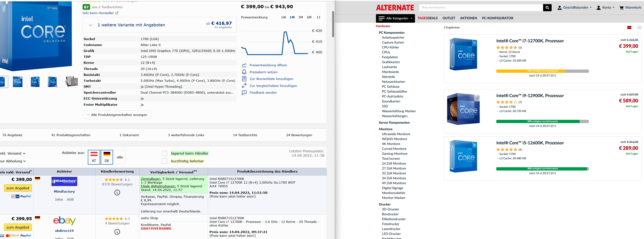Select second product thumbnail image
644x239 pixels.
[x=18, y=82]
